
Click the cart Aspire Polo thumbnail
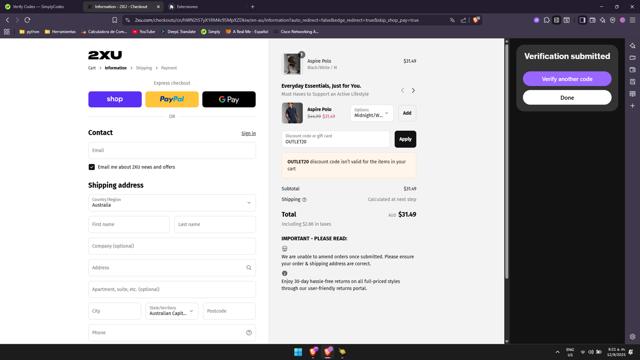292,64
